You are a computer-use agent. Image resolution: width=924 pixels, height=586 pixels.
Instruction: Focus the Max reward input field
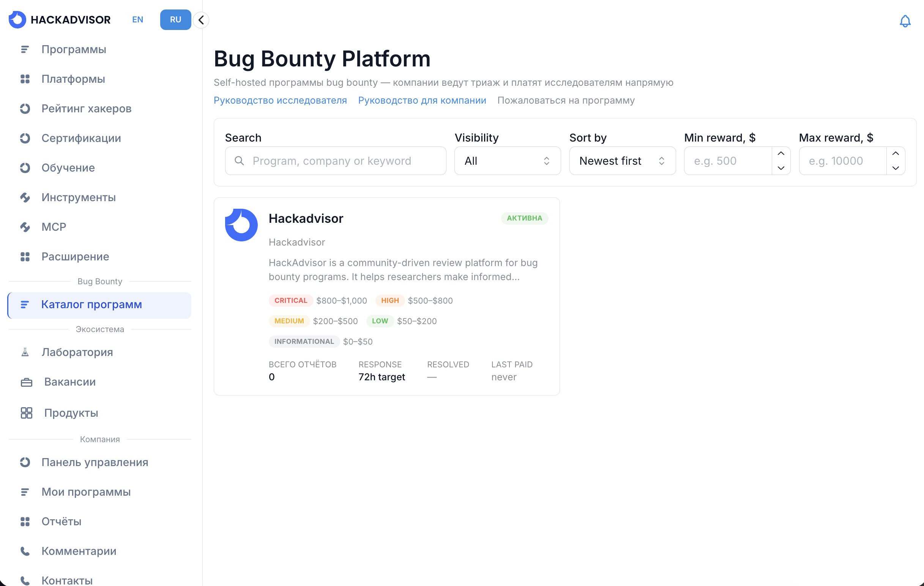coord(843,161)
